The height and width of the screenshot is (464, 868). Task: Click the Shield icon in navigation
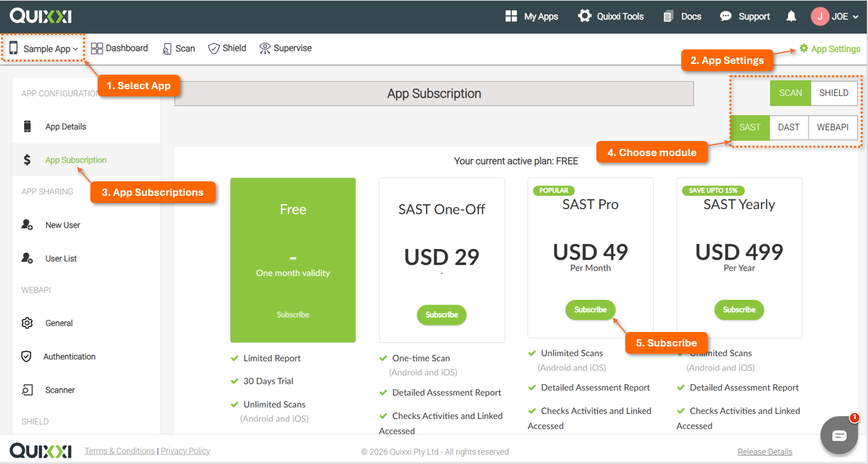pos(213,48)
